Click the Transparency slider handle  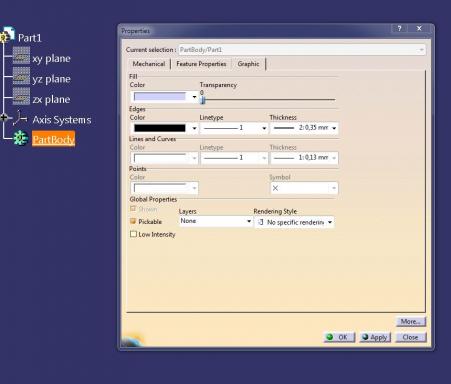pos(203,100)
